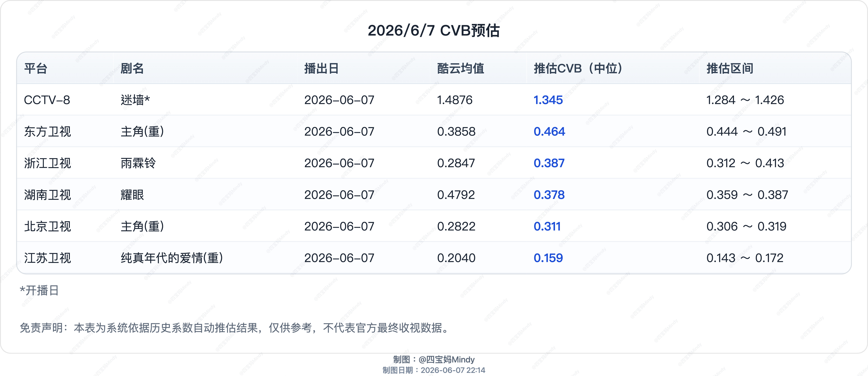Image resolution: width=868 pixels, height=376 pixels.
Task: Click the '平台' column header
Action: click(x=36, y=68)
